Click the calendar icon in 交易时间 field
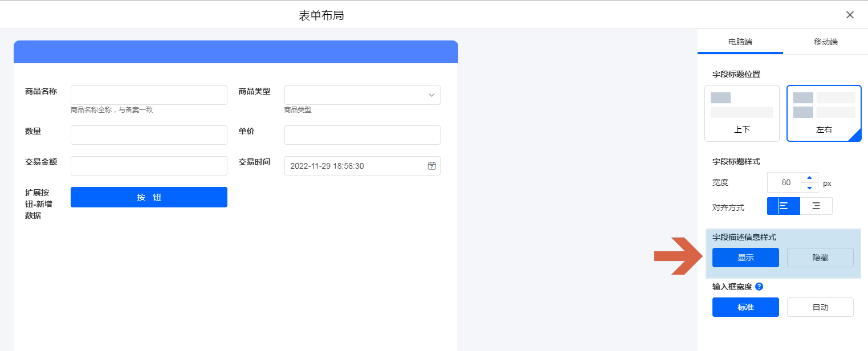 click(x=431, y=166)
